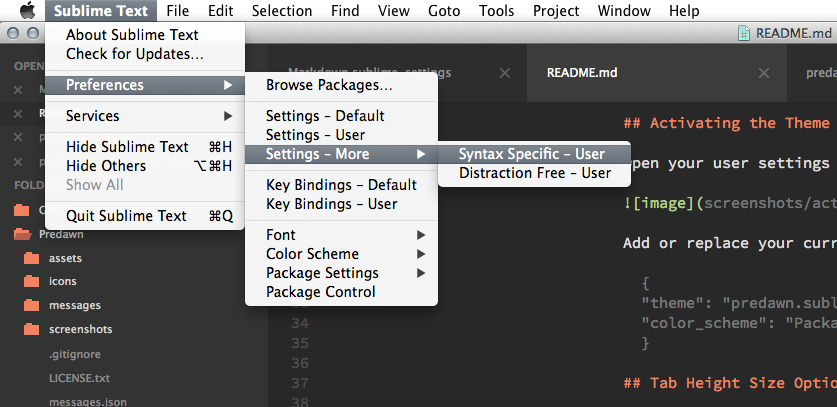Close the second open file in sidebar

point(18,114)
